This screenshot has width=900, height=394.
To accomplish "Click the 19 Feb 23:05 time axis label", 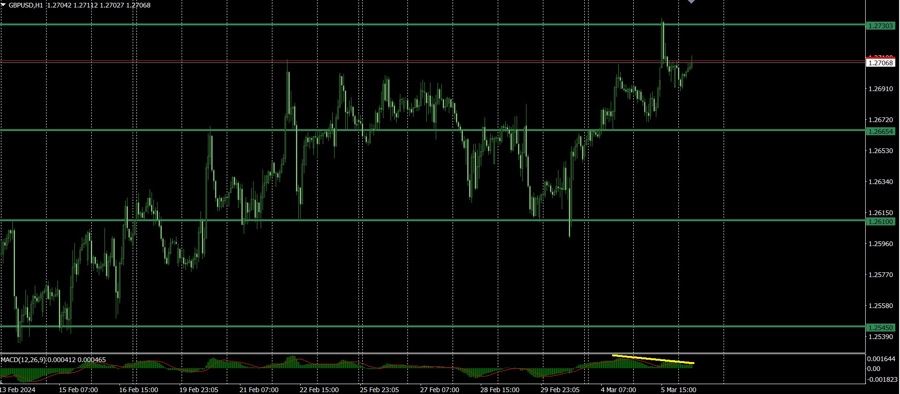I will [198, 389].
